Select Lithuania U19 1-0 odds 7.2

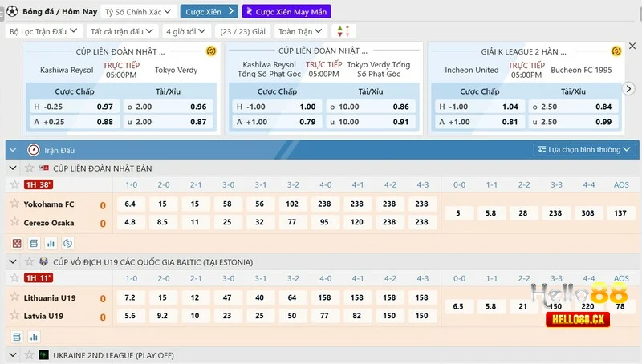(130, 297)
